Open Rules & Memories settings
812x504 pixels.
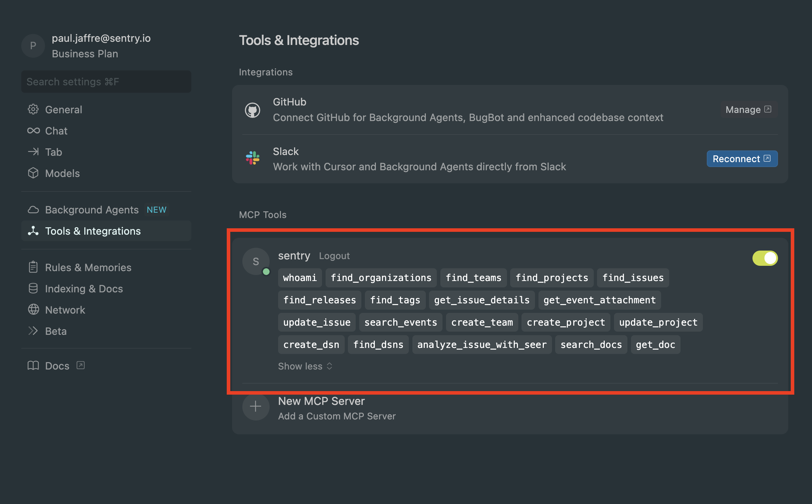pyautogui.click(x=106, y=267)
